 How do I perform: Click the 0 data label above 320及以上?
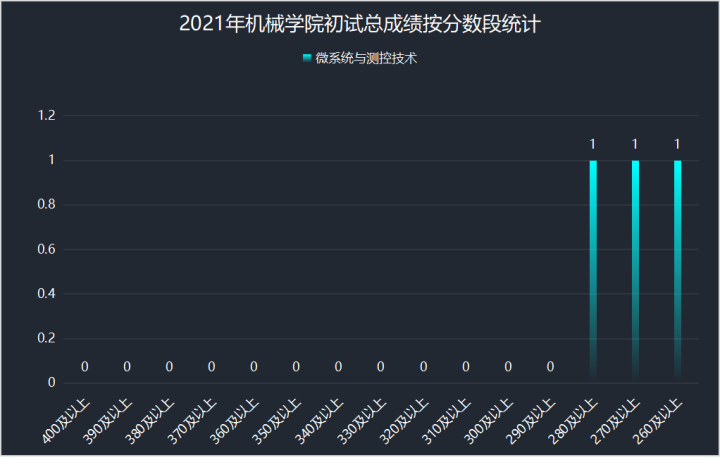pos(423,367)
